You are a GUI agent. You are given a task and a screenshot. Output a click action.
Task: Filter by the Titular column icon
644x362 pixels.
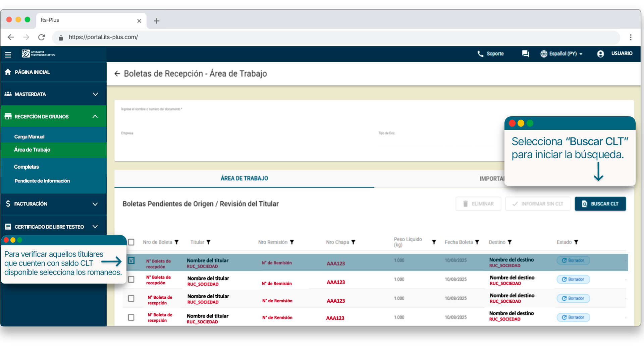pyautogui.click(x=209, y=242)
